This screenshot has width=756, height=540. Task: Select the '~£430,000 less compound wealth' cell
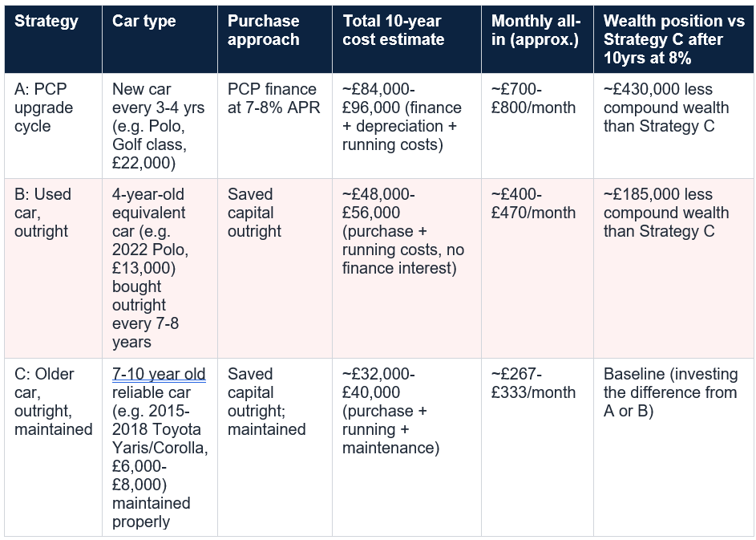pos(673,126)
